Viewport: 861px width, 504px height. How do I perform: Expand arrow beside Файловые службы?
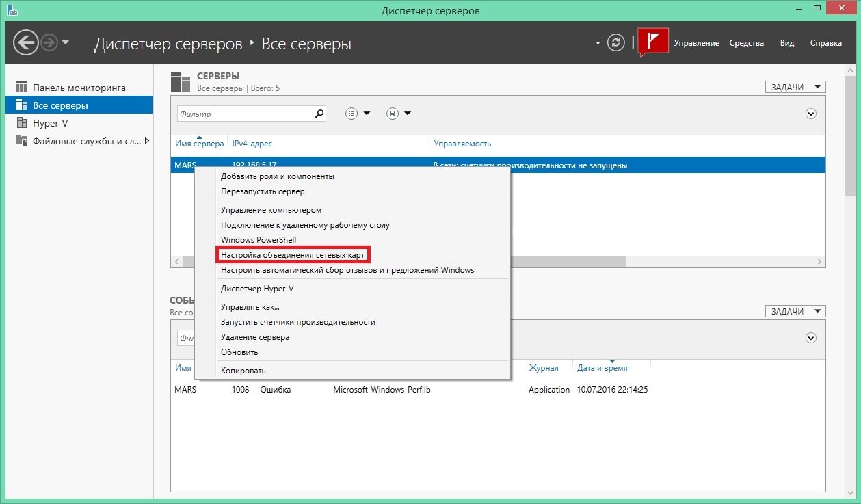tap(146, 141)
